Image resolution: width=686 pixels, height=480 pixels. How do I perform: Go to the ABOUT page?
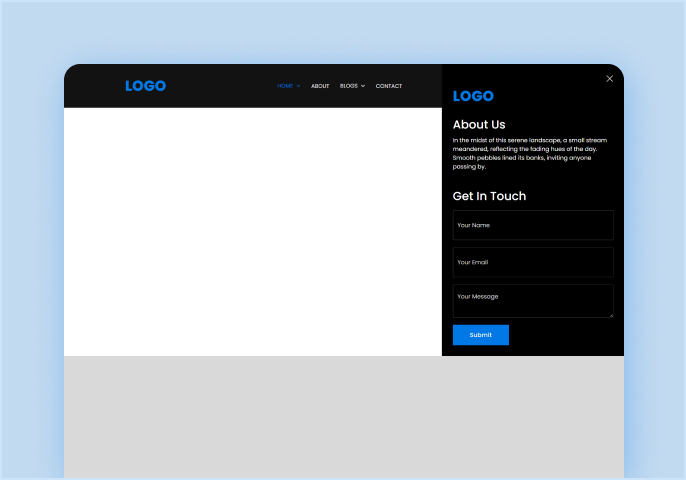(x=320, y=86)
